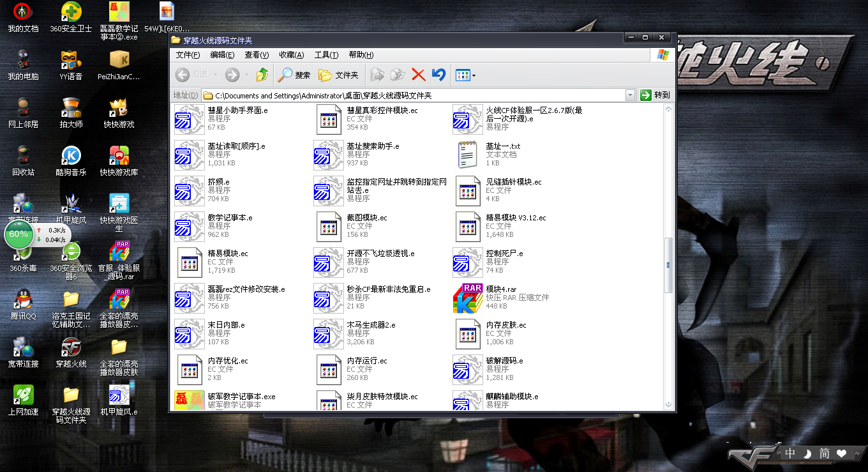
Task: Open 我的文档 desktop icon
Action: 24,17
